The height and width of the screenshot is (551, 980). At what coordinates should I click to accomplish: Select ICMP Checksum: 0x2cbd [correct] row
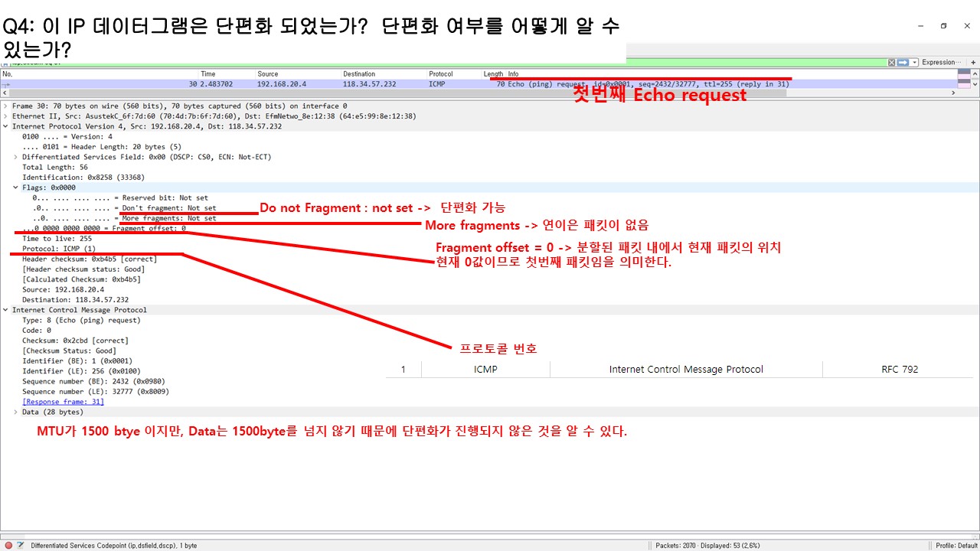click(76, 341)
